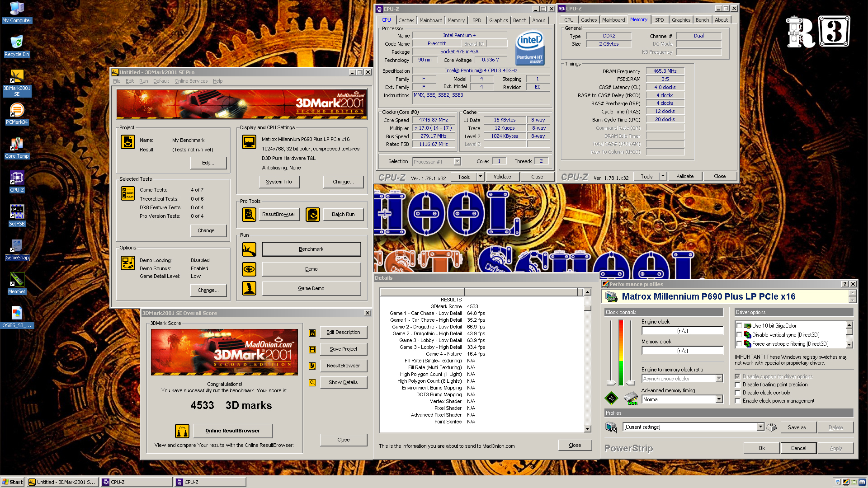
Task: Open GenieSnap desktop shortcut
Action: (x=17, y=249)
